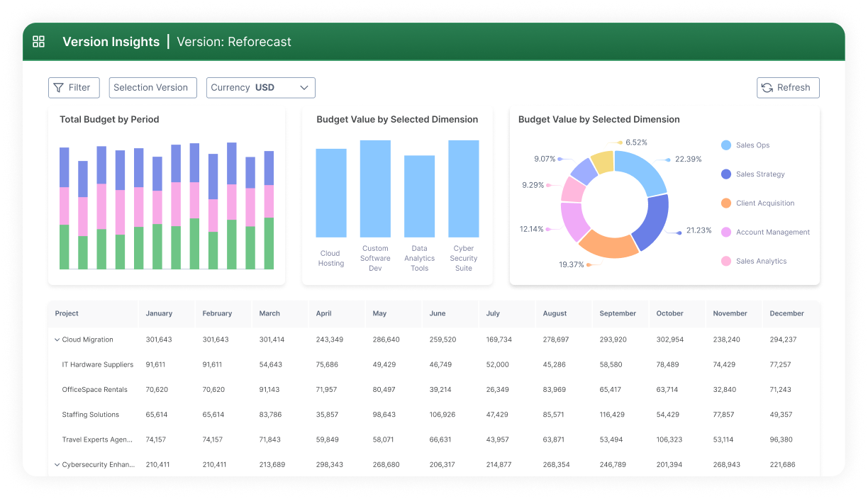Click the funnel icon in Filter

58,88
